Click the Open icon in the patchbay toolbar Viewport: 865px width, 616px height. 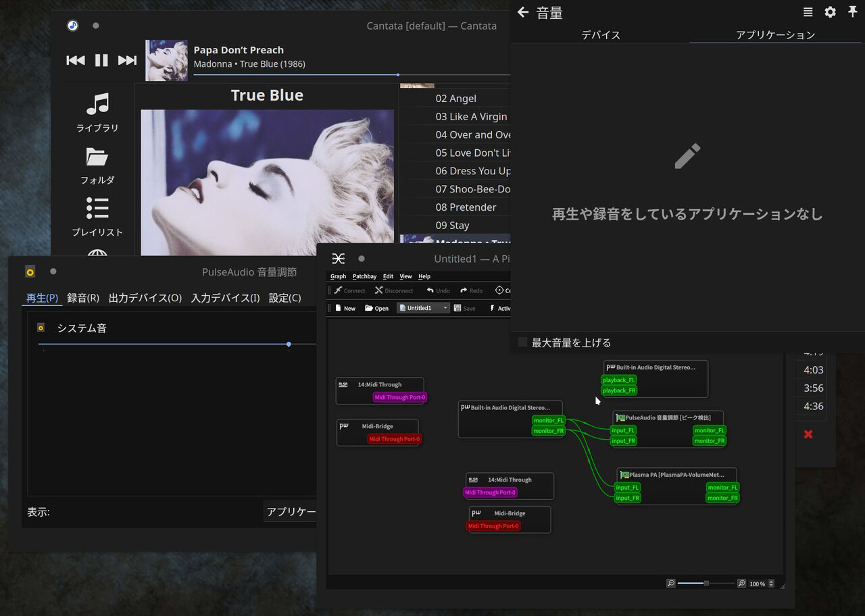376,308
